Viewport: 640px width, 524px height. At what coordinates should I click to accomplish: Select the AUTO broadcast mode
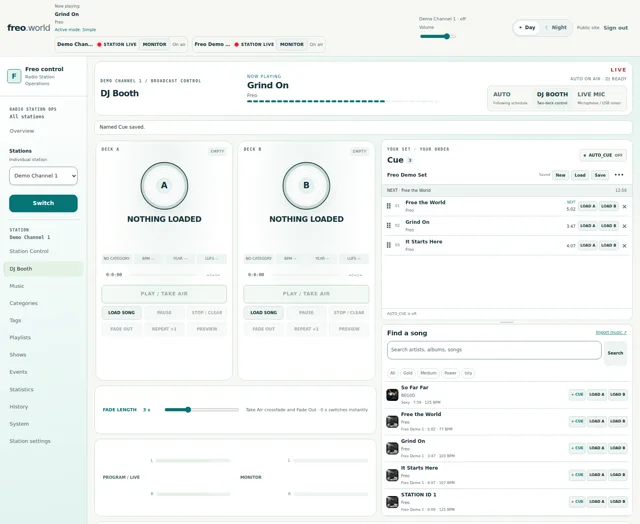click(510, 98)
